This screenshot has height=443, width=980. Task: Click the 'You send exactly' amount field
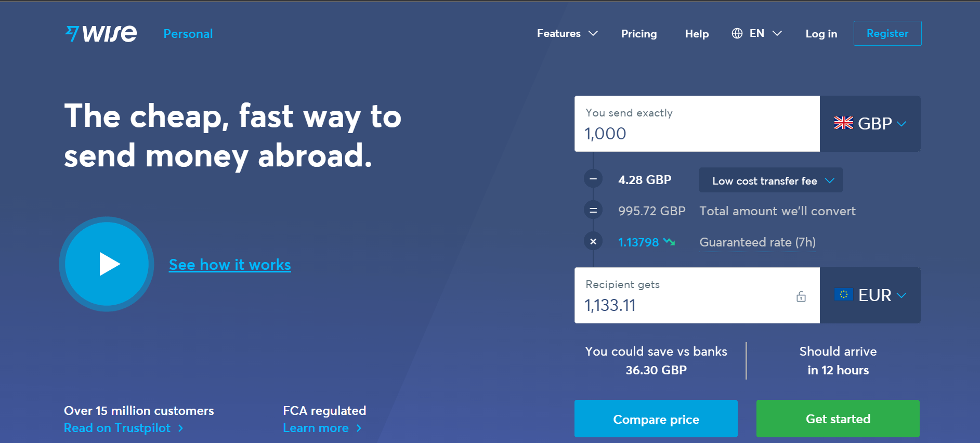click(697, 133)
